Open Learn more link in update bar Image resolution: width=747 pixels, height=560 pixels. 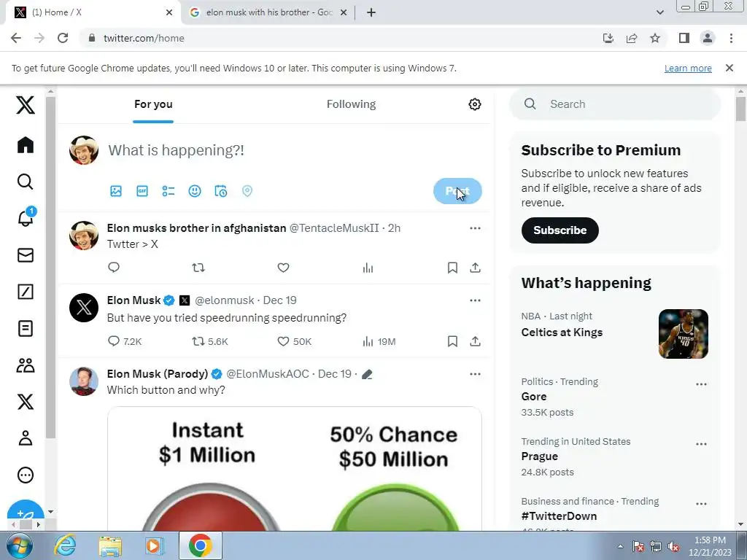pos(688,68)
